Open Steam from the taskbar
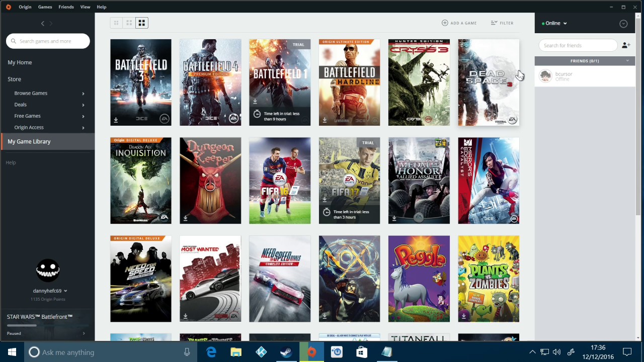644x362 pixels. [286, 352]
